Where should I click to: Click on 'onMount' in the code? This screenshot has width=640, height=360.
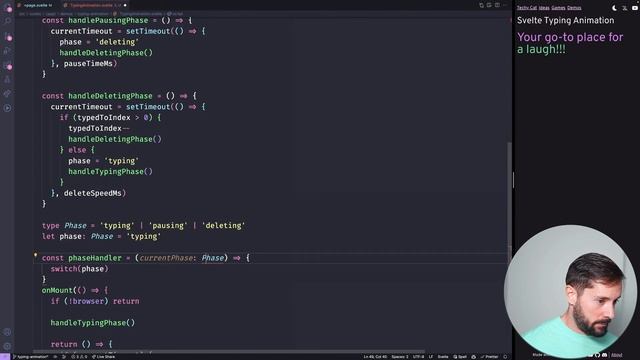click(x=57, y=291)
